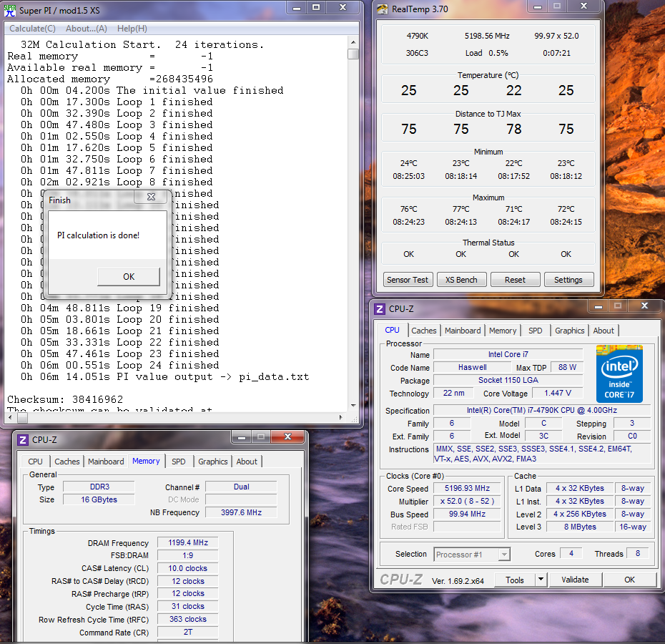Switch to CPU tab in memory CPU-Z window
The image size is (665, 644).
(x=35, y=462)
